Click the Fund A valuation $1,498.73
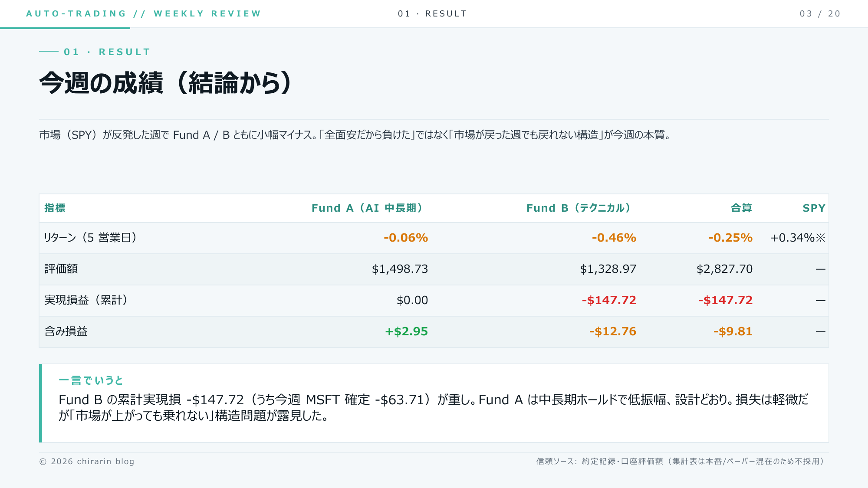Viewport: 868px width, 488px height. pos(400,269)
